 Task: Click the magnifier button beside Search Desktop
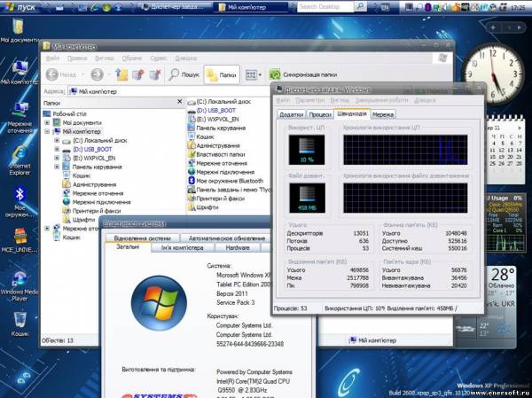pos(360,7)
